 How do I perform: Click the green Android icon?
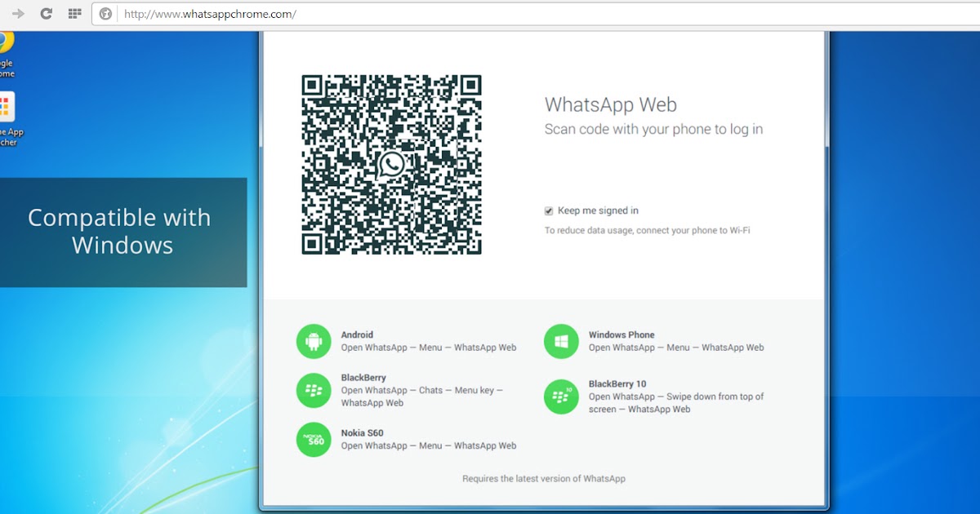314,341
